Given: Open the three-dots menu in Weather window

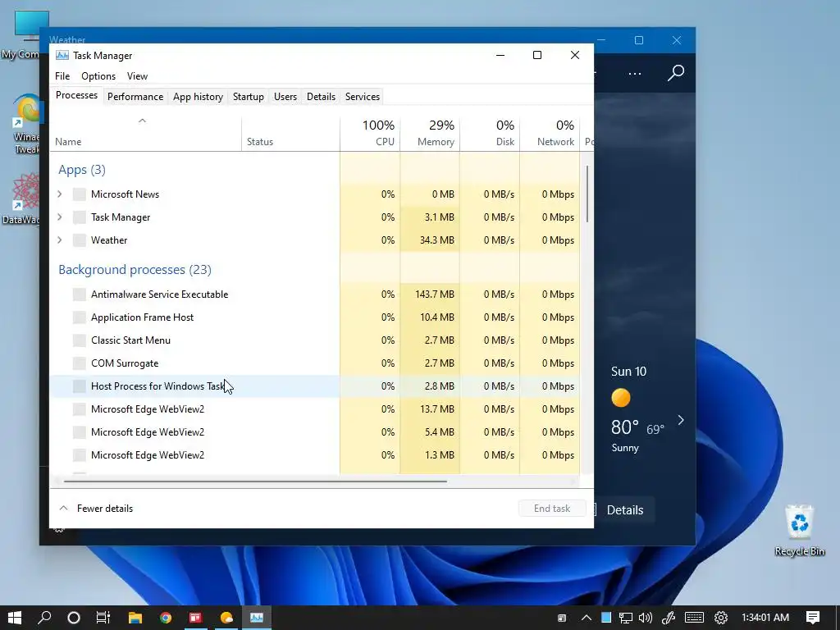Looking at the screenshot, I should (x=635, y=73).
